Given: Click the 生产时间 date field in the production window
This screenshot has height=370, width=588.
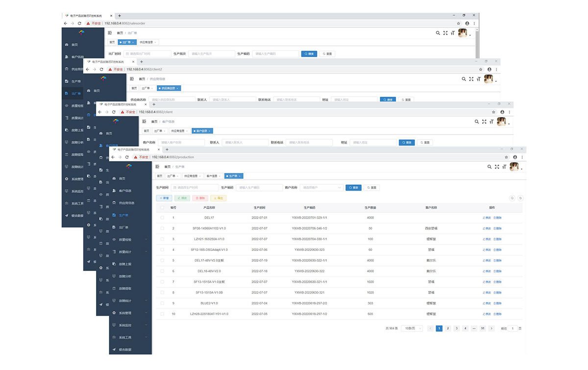Looking at the screenshot, I should [195, 188].
